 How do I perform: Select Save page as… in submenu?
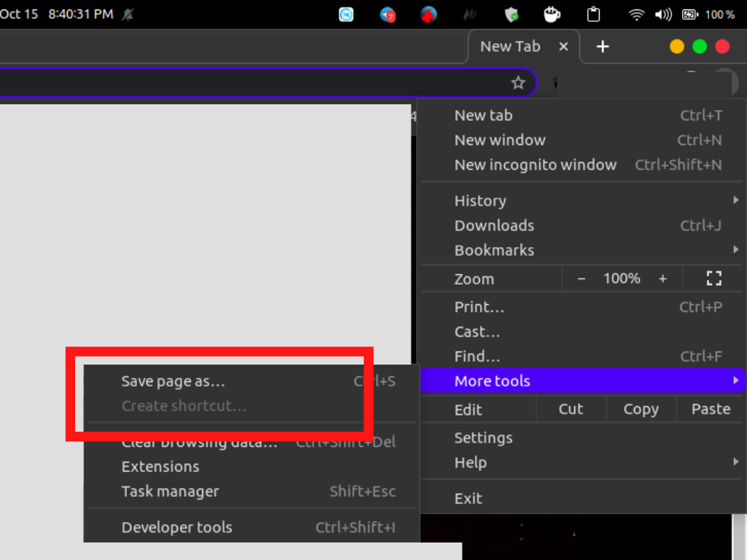pos(251,381)
